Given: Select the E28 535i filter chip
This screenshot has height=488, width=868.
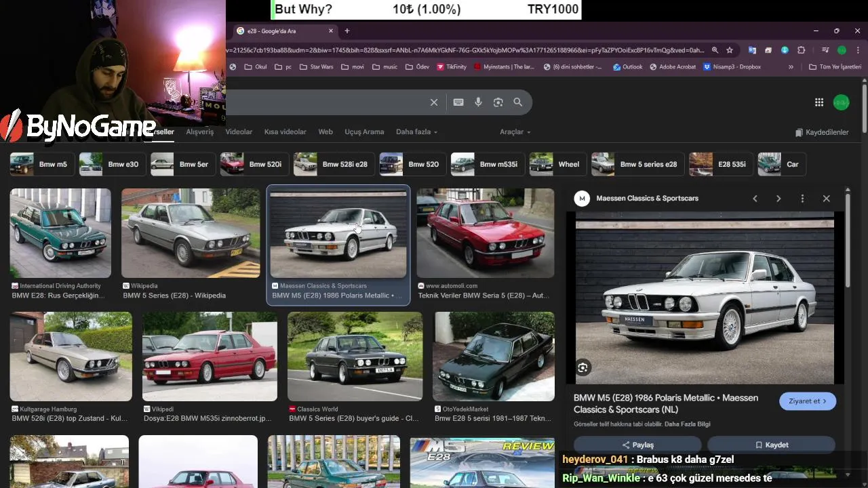Looking at the screenshot, I should click(x=721, y=164).
